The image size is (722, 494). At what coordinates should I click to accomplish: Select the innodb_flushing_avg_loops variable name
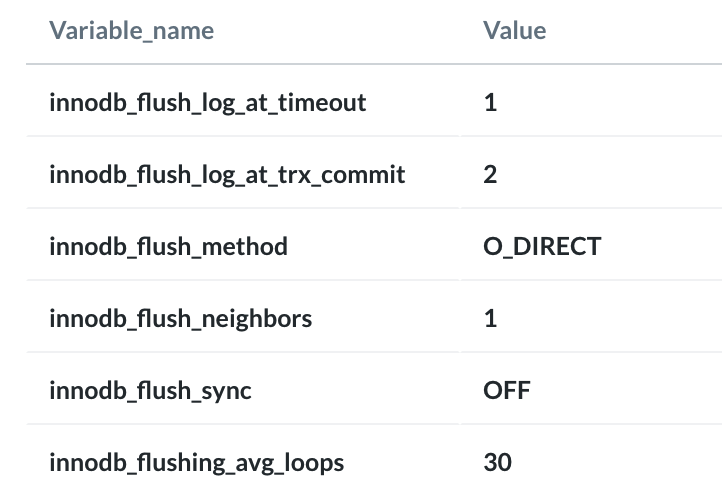tap(197, 463)
